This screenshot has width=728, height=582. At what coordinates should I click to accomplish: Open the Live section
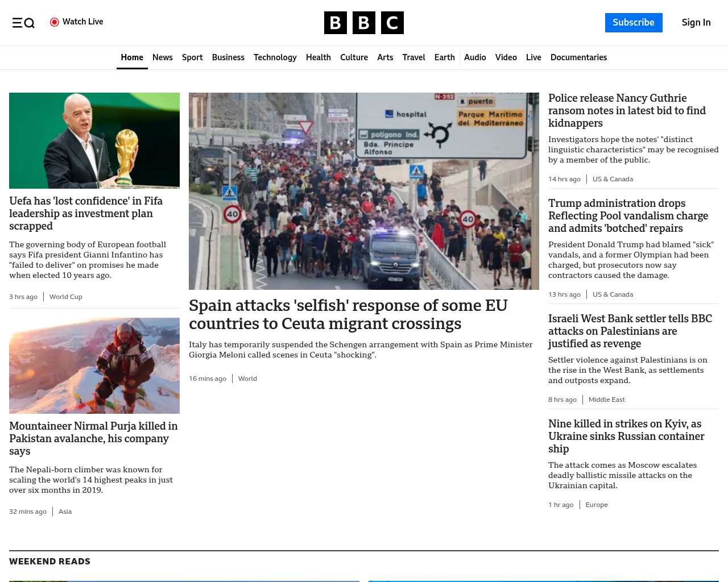click(x=533, y=57)
